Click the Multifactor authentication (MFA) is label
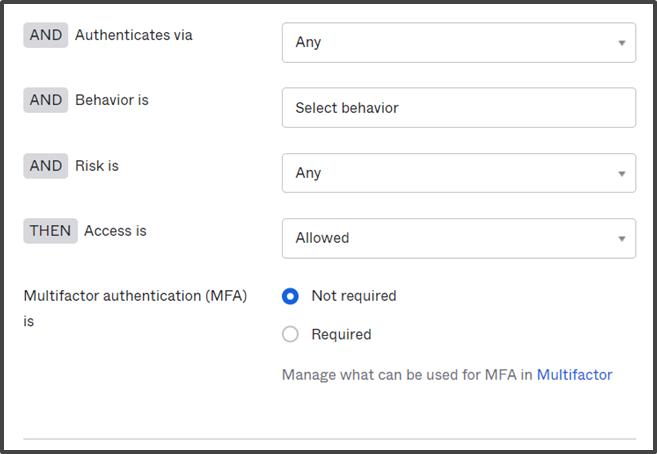This screenshot has width=657, height=454. 135,308
